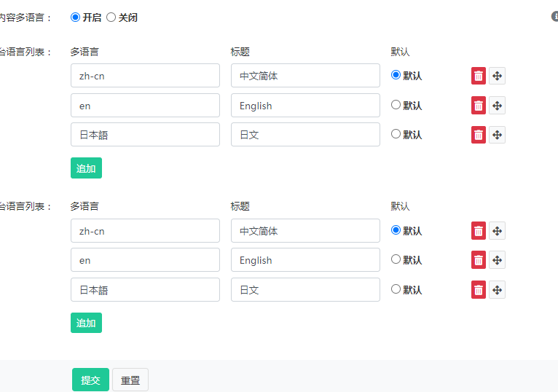
Task: Click move handle for 日本語 in first list
Action: pyautogui.click(x=497, y=135)
